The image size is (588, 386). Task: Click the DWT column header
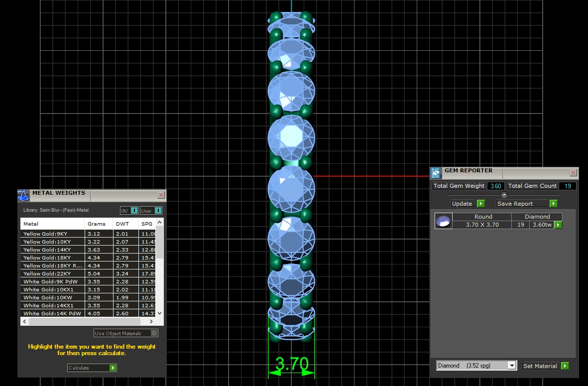(x=125, y=224)
